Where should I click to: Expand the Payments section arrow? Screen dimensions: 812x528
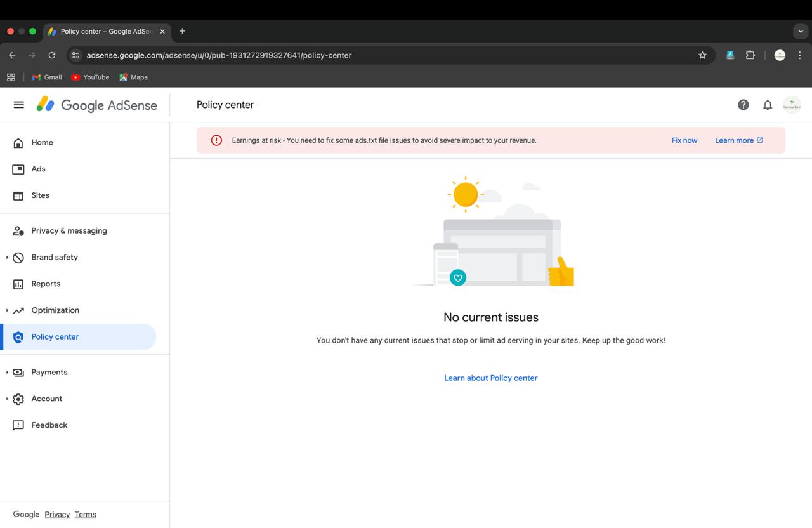point(7,372)
